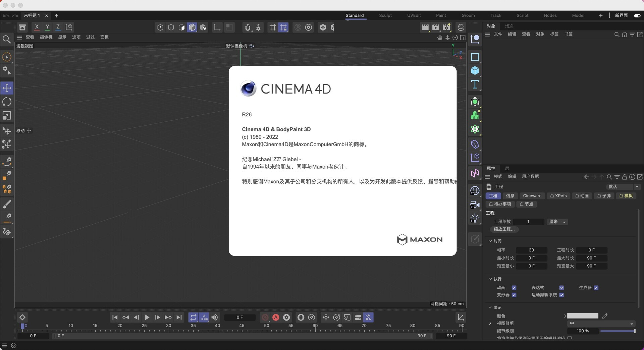This screenshot has width=644, height=350.
Task: Select the Live Selection tool
Action: click(7, 57)
